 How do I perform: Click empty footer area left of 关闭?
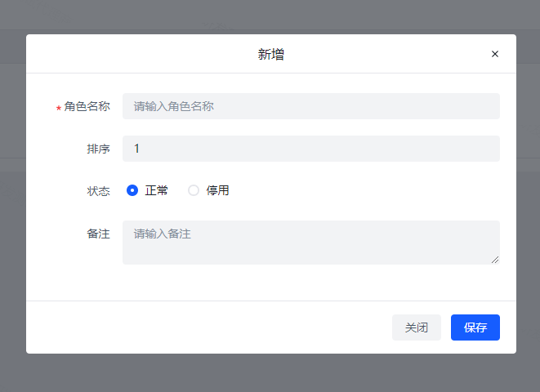point(204,327)
